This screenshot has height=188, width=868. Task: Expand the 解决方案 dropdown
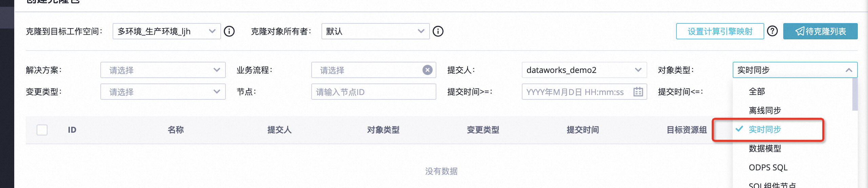point(163,70)
